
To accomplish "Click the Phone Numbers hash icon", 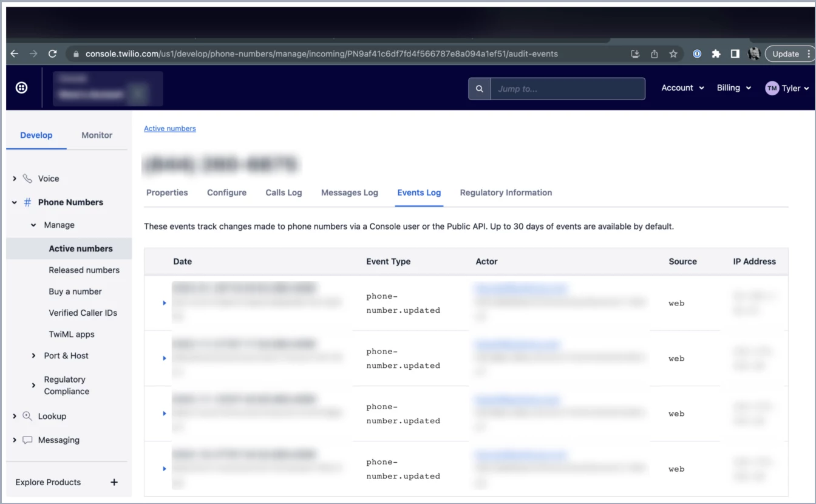I will pos(27,202).
